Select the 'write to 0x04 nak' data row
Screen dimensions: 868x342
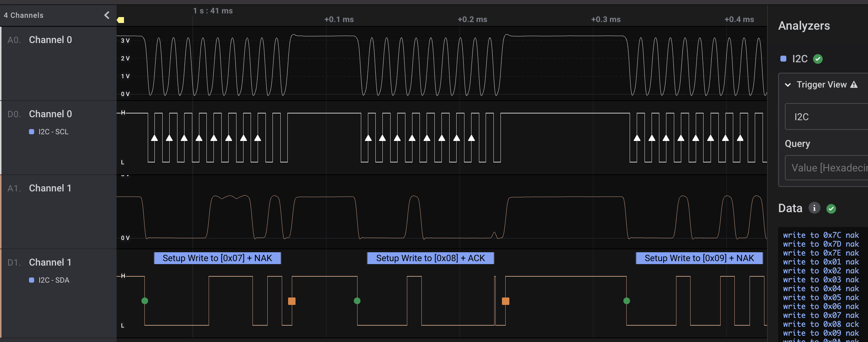pos(821,289)
